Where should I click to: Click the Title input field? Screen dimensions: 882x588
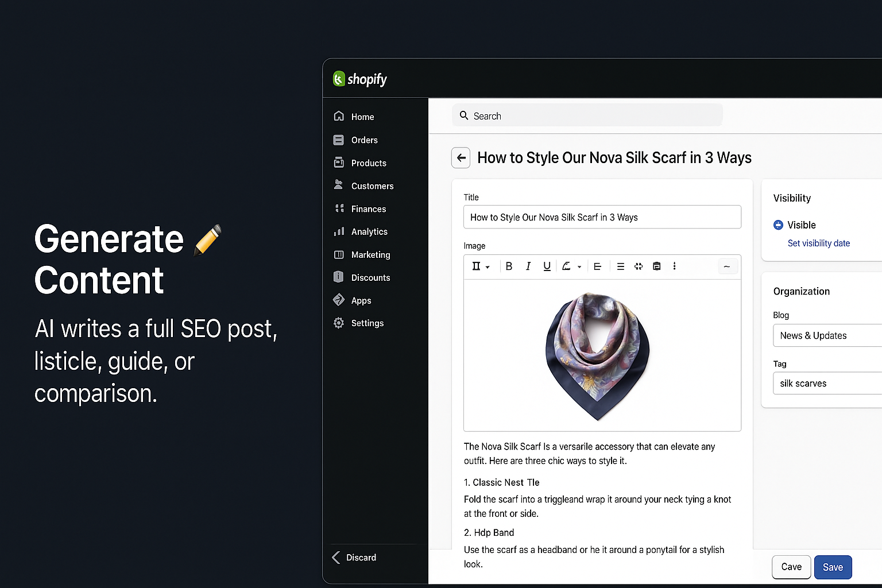pos(602,218)
